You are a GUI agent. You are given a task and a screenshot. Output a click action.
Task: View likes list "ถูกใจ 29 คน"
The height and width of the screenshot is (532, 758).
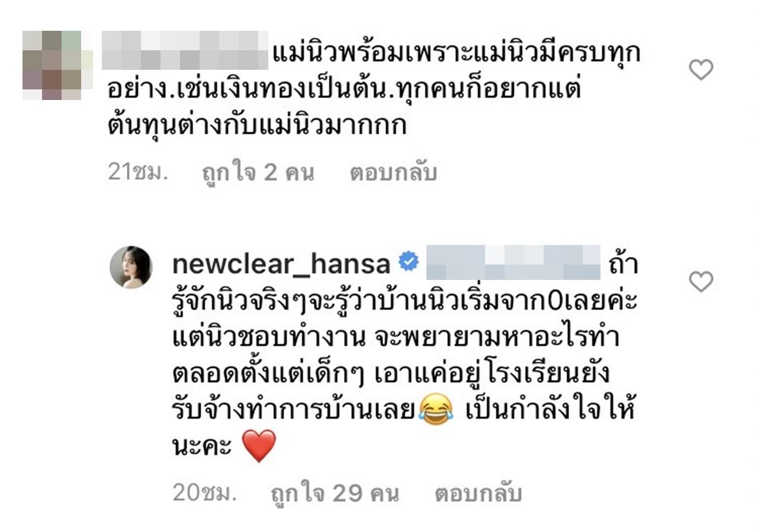pyautogui.click(x=335, y=493)
